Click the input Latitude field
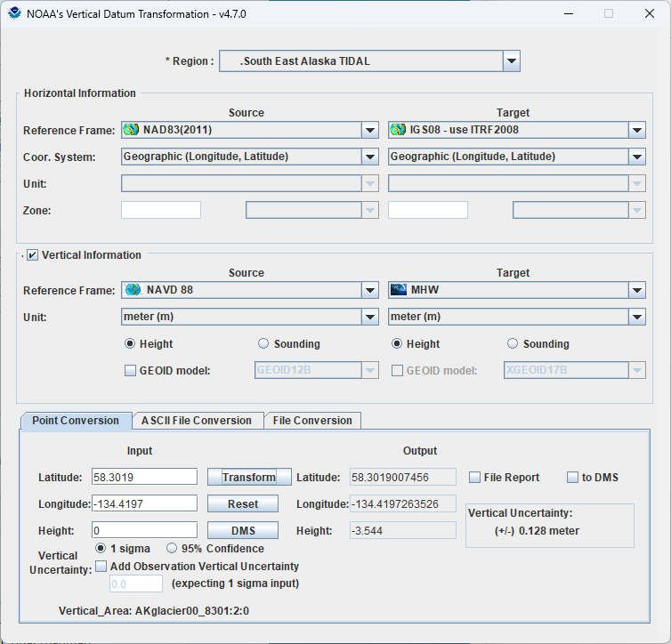Viewport: 671px width, 644px height. [x=145, y=478]
